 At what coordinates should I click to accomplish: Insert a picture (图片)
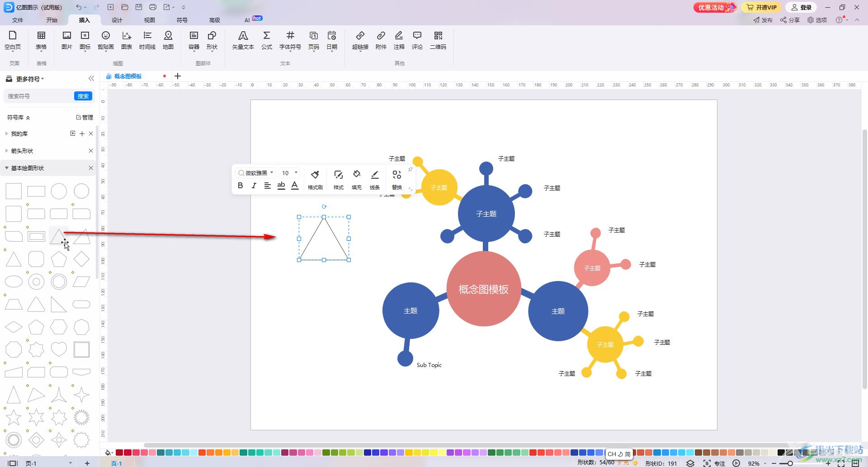pyautogui.click(x=67, y=40)
